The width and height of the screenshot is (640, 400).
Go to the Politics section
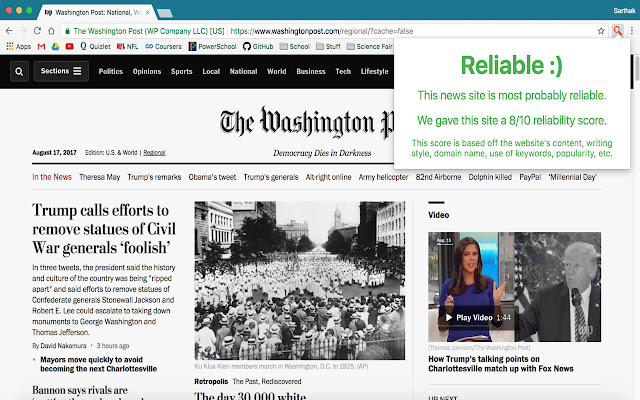pyautogui.click(x=111, y=71)
